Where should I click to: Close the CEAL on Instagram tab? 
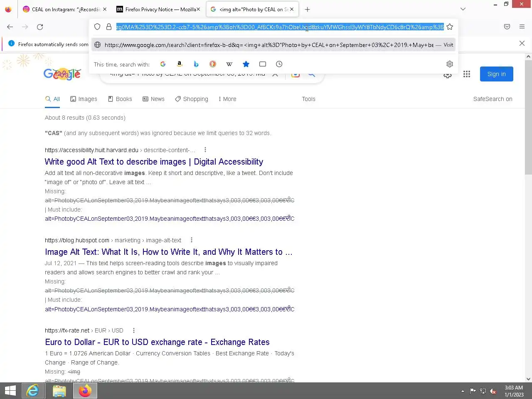pyautogui.click(x=105, y=9)
